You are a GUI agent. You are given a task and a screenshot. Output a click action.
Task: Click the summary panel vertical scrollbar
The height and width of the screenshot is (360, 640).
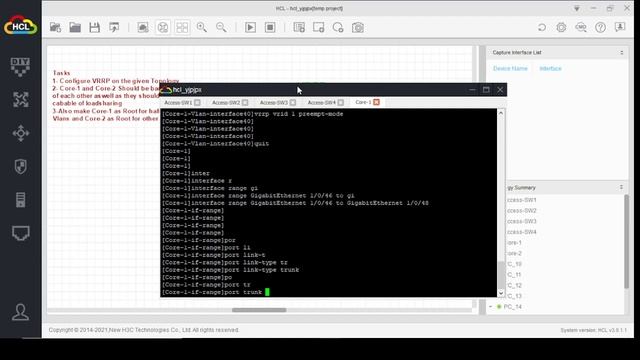click(x=626, y=242)
